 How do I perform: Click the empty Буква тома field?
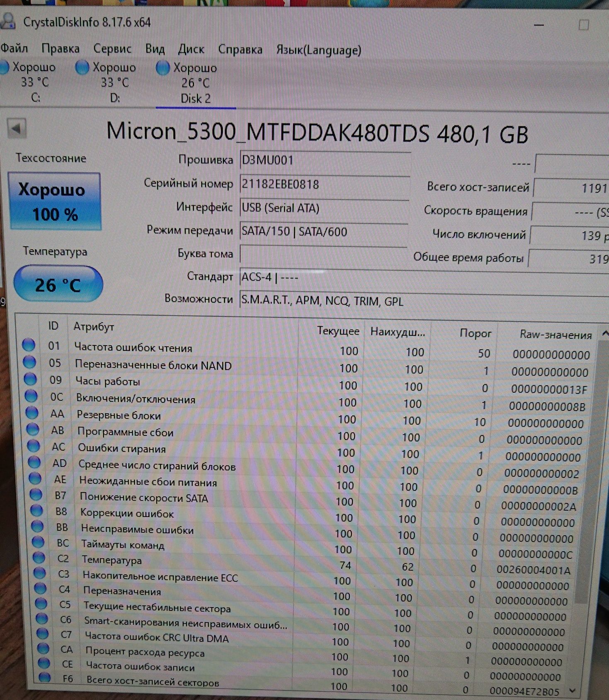323,254
